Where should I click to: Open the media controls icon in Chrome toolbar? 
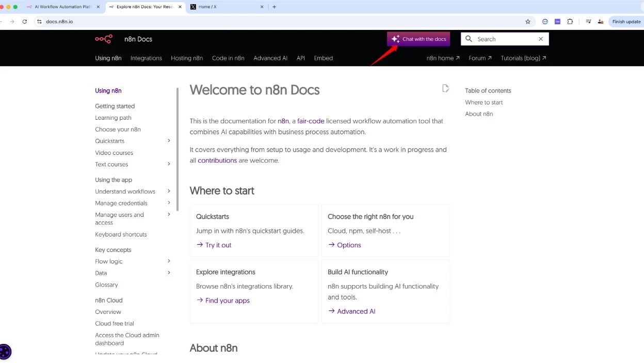588,22
